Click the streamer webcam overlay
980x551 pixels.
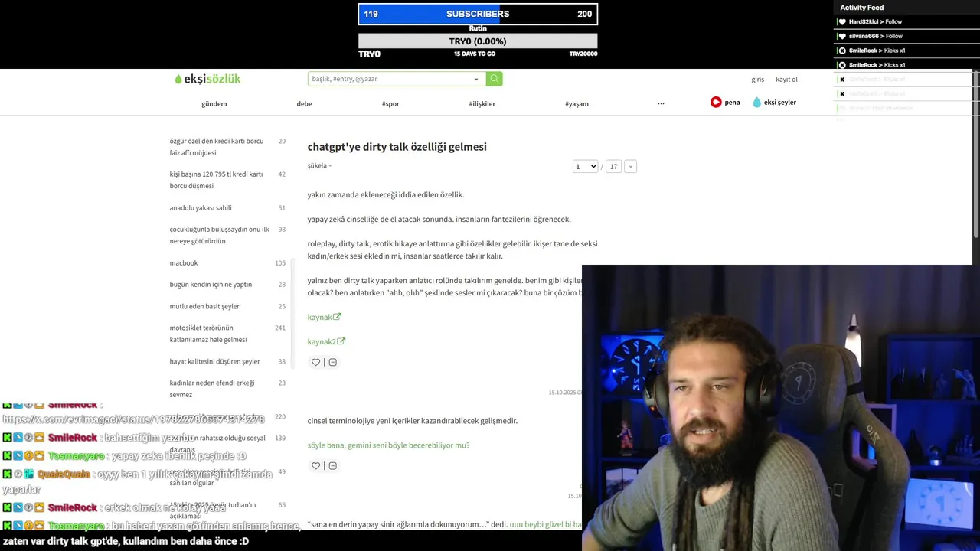[781, 408]
